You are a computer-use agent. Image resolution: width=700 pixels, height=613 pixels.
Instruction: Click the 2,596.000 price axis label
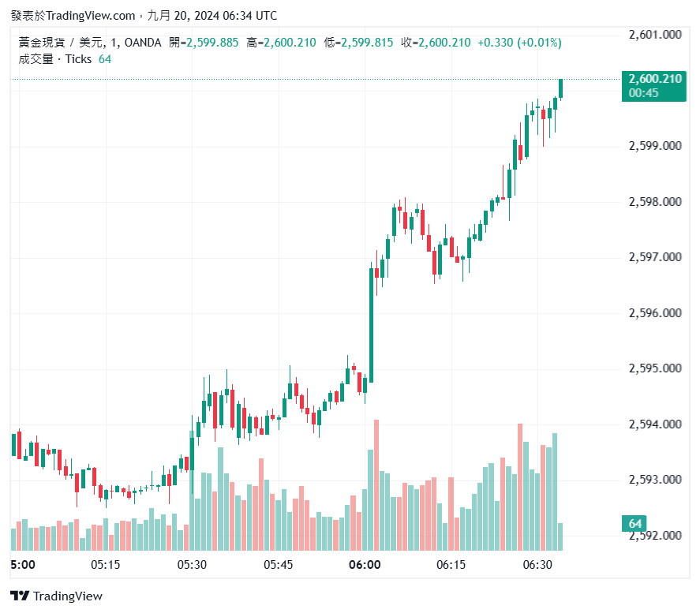pos(654,313)
